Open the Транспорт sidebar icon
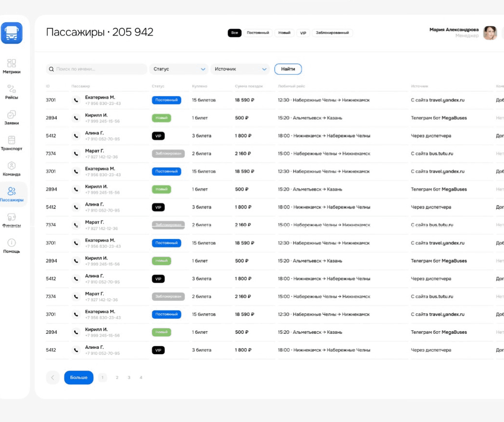 (x=12, y=140)
